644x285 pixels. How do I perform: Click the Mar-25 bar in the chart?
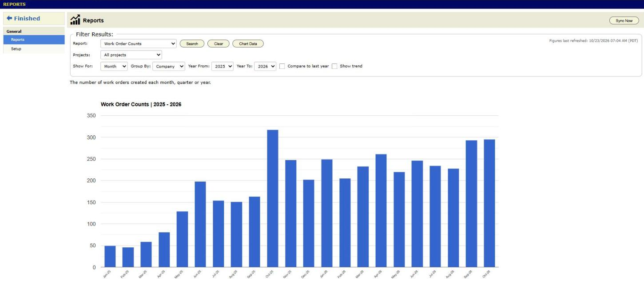tap(146, 254)
